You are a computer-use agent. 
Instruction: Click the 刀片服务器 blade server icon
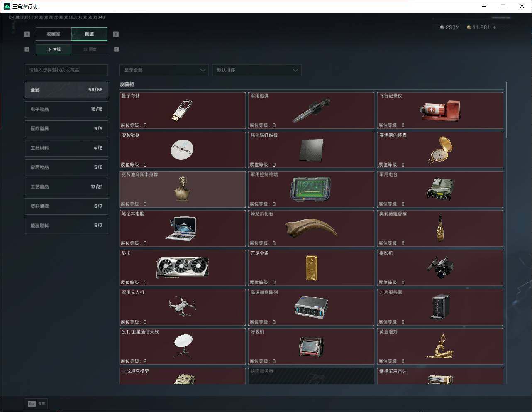click(440, 307)
